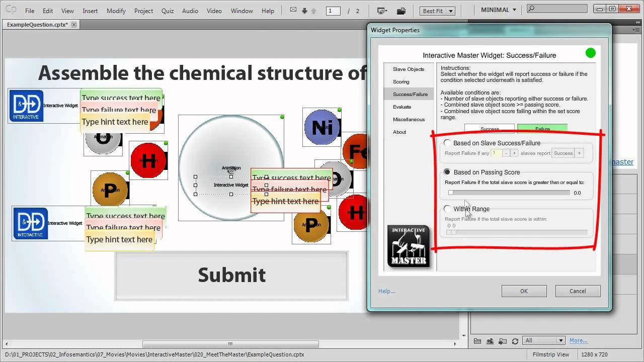The image size is (644, 362).
Task: Open the Video menu
Action: pos(214,11)
